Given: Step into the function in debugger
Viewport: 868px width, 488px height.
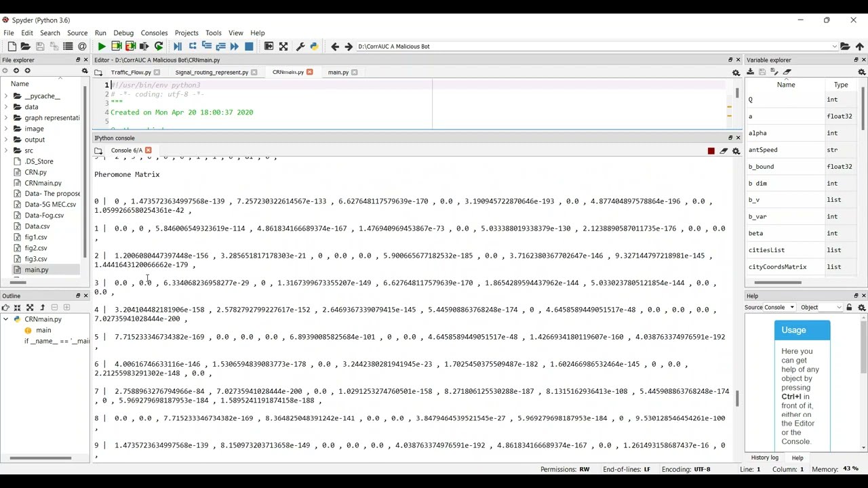Looking at the screenshot, I should (207, 46).
